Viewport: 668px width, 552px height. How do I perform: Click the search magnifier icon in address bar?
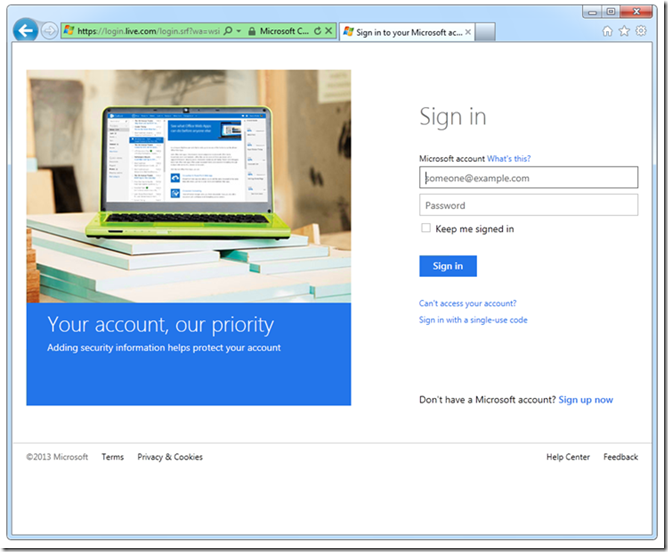click(228, 31)
